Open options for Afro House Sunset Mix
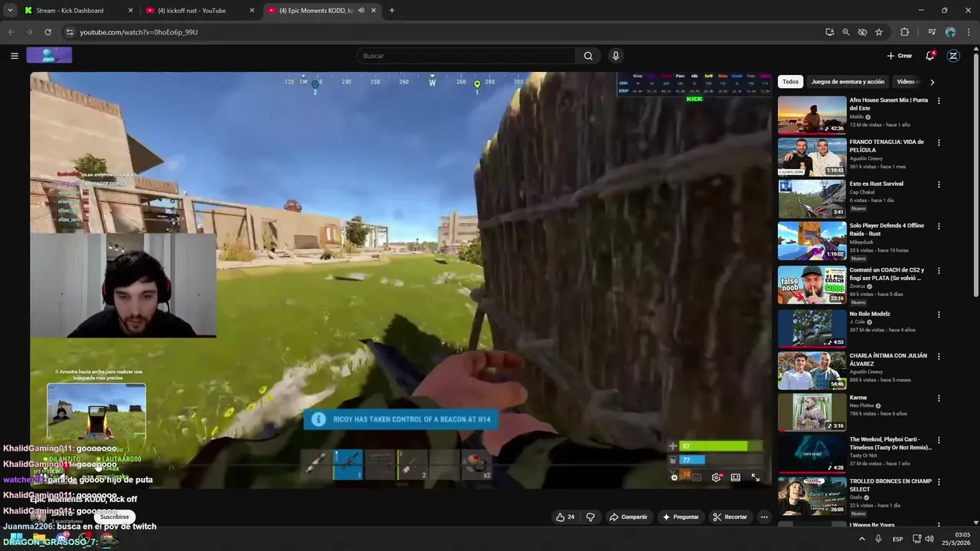 tap(939, 100)
